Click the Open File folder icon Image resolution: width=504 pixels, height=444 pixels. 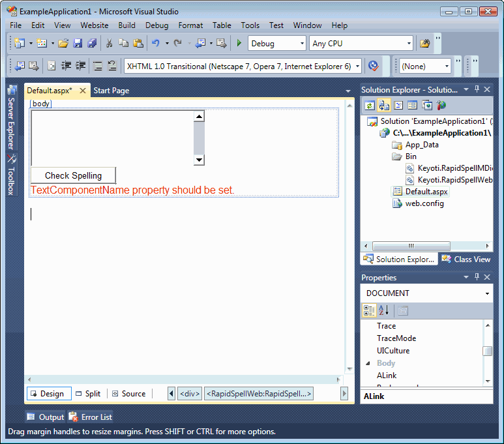tap(63, 43)
